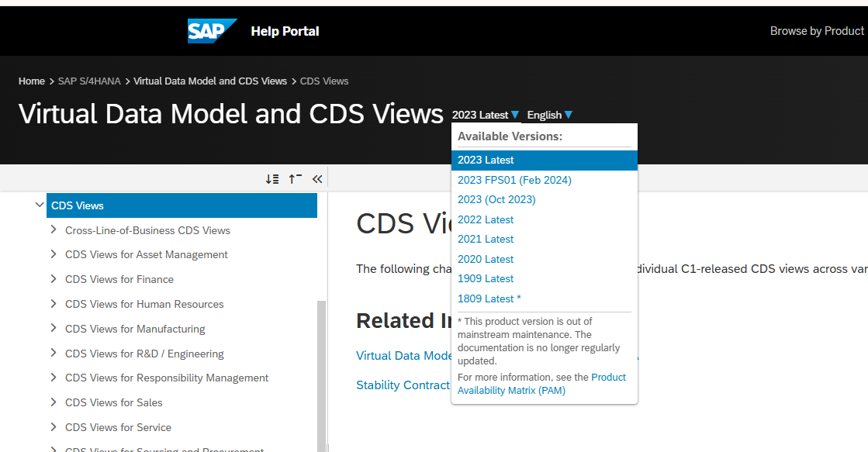
Task: Open Virtual Data Model and CDS Views breadcrumb
Action: click(210, 81)
